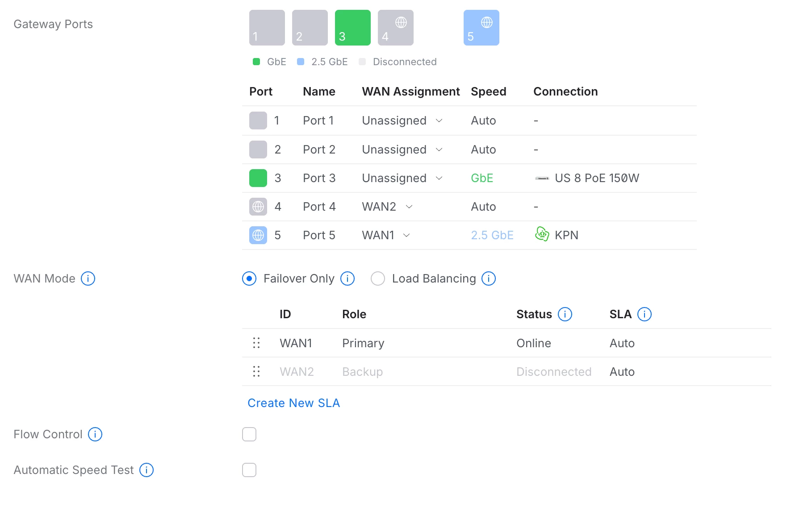787x532 pixels.
Task: Click the WAN2 ID in failover table
Action: coord(297,372)
